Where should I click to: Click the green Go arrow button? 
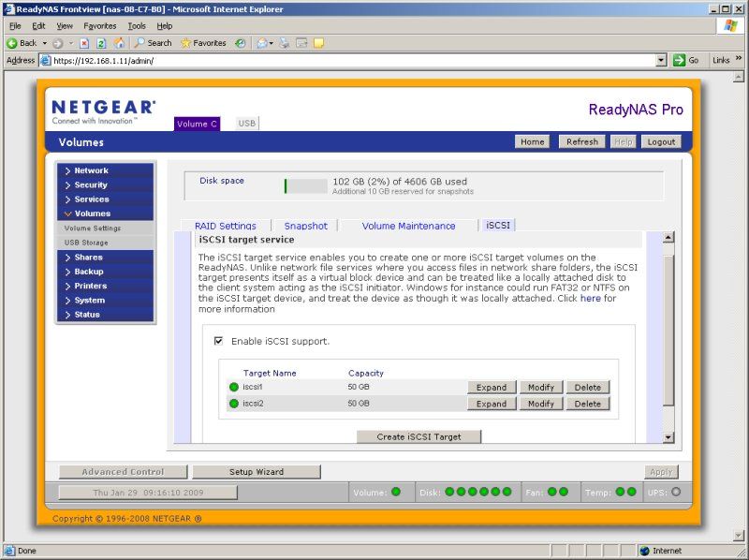click(679, 60)
